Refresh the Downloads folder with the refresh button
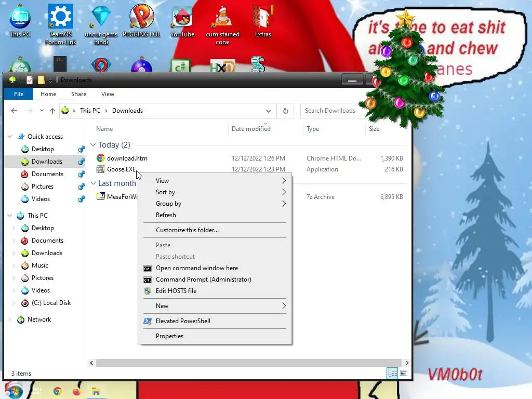Screen dimensions: 532x399 click(285, 111)
